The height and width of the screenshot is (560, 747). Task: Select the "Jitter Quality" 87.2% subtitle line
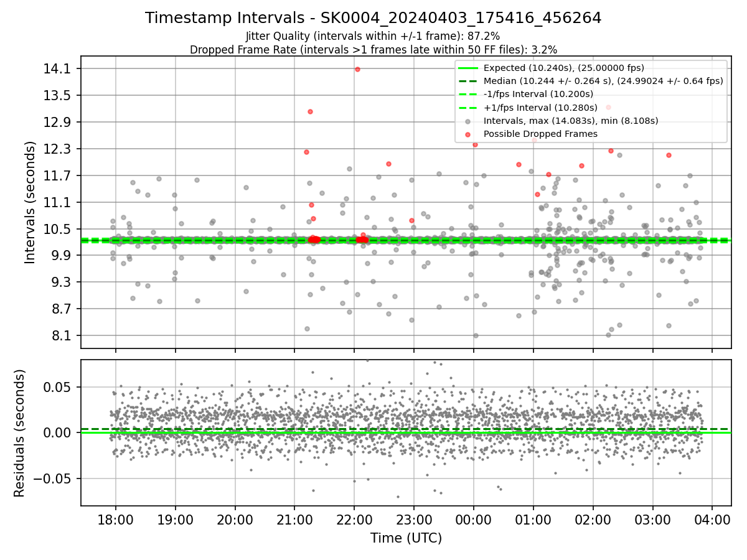tap(373, 36)
